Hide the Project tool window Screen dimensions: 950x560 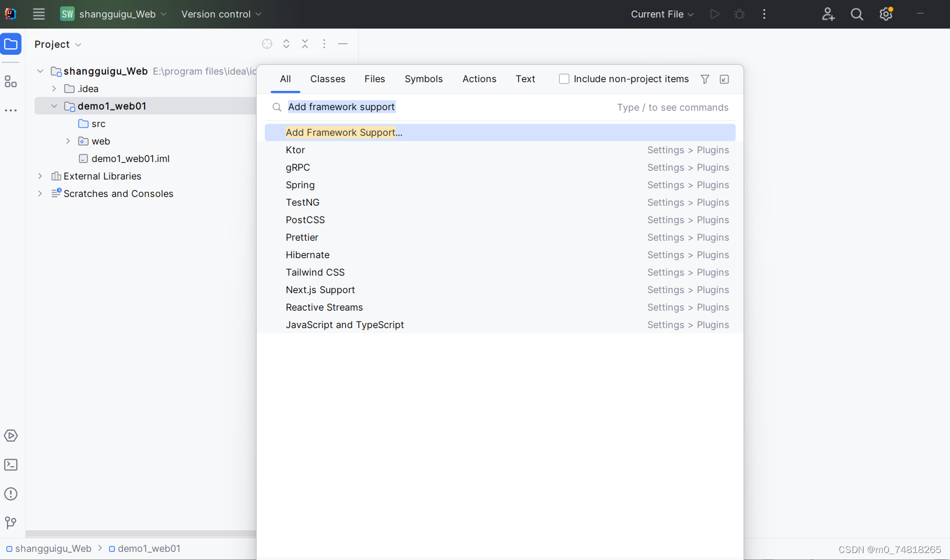coord(343,44)
